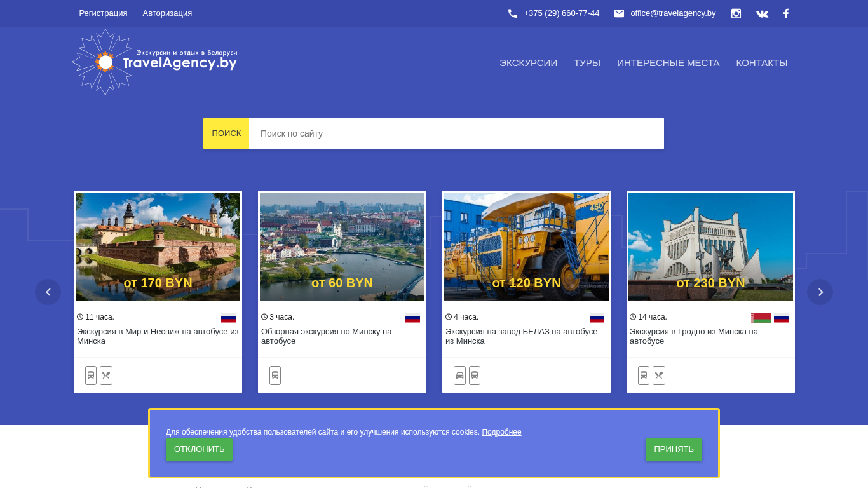
Task: Click clock icon beside 14 часа
Action: [633, 317]
